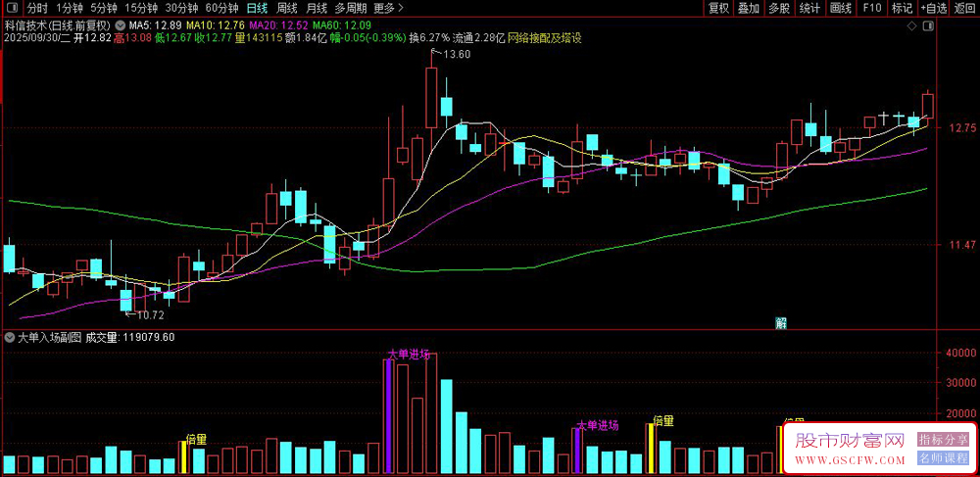Open the 多股 multi-stock view
The image size is (980, 477).
(x=779, y=8)
